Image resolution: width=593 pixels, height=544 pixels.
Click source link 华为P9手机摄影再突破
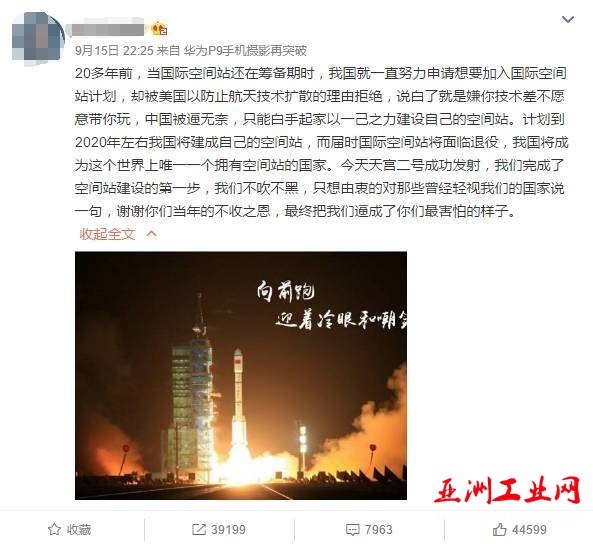coord(245,50)
